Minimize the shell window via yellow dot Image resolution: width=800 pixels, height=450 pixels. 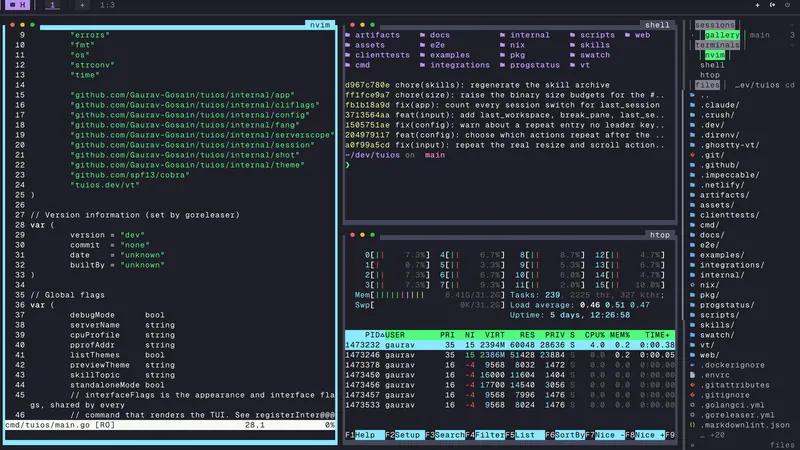[x=362, y=25]
